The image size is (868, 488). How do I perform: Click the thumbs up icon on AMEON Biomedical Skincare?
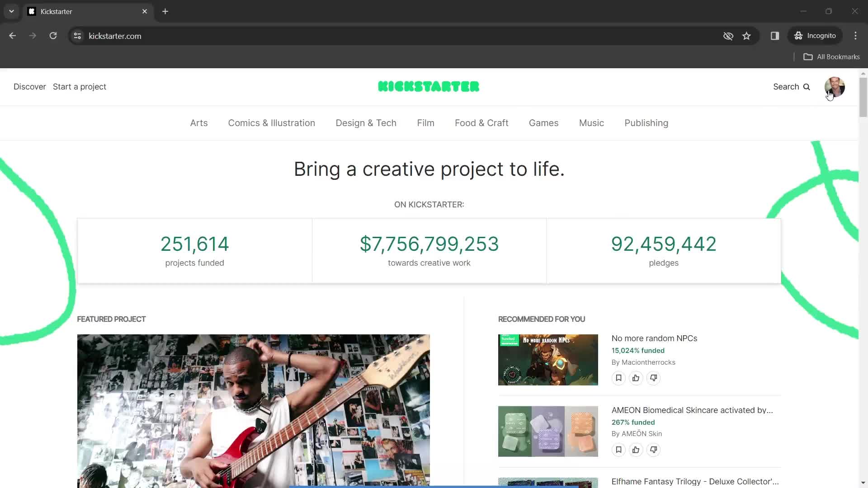[636, 449]
